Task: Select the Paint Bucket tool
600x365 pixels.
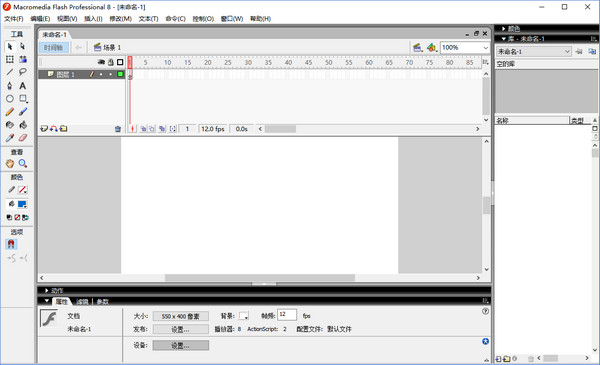Action: tap(23, 125)
